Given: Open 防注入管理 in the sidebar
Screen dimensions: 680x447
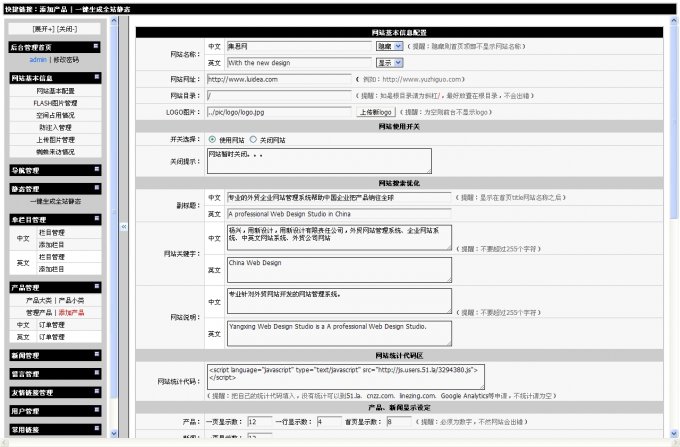Looking at the screenshot, I should (x=56, y=127).
